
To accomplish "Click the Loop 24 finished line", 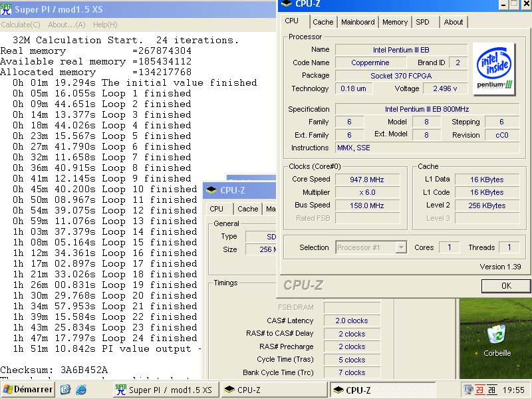I will [105, 338].
